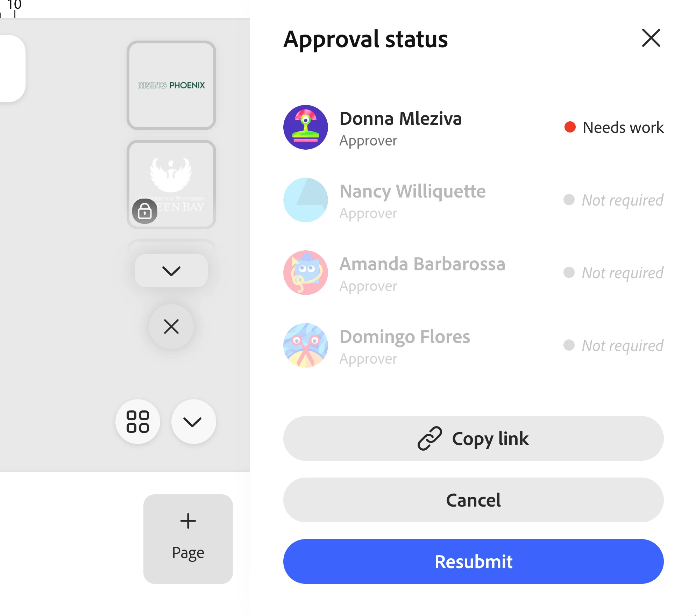Viewport: 696px width, 616px height.
Task: Click the blue Resubmit button
Action: [474, 561]
